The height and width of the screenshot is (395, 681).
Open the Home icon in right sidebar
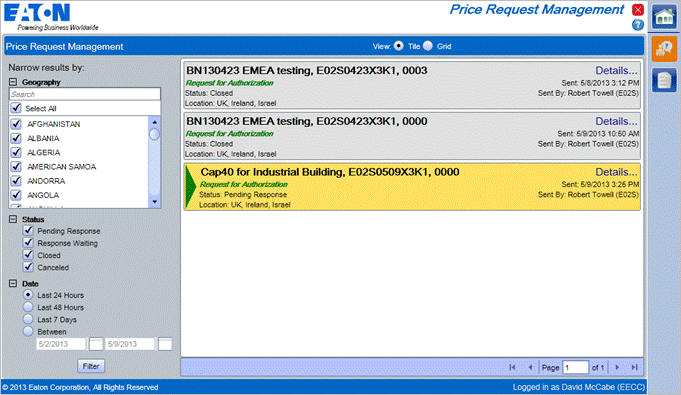tap(664, 17)
